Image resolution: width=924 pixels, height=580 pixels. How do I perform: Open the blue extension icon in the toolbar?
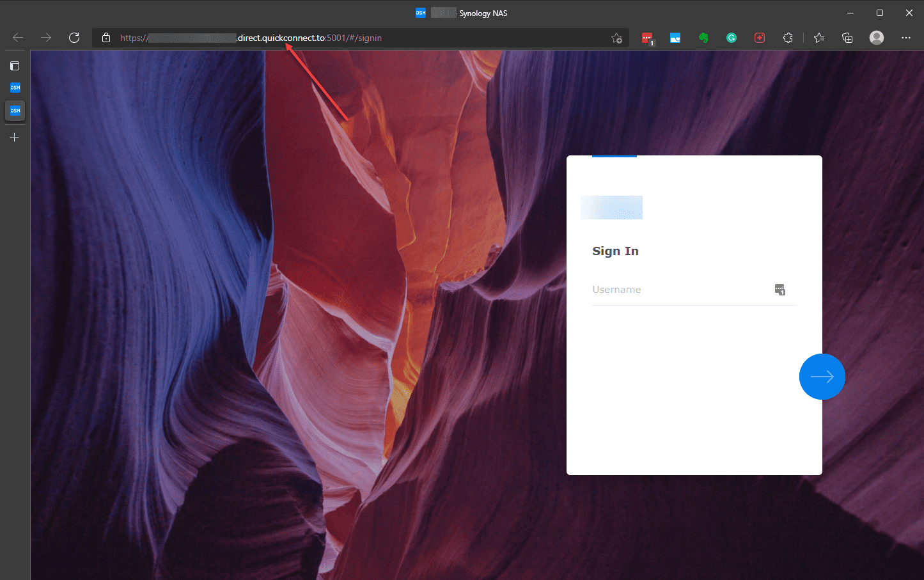(x=675, y=38)
